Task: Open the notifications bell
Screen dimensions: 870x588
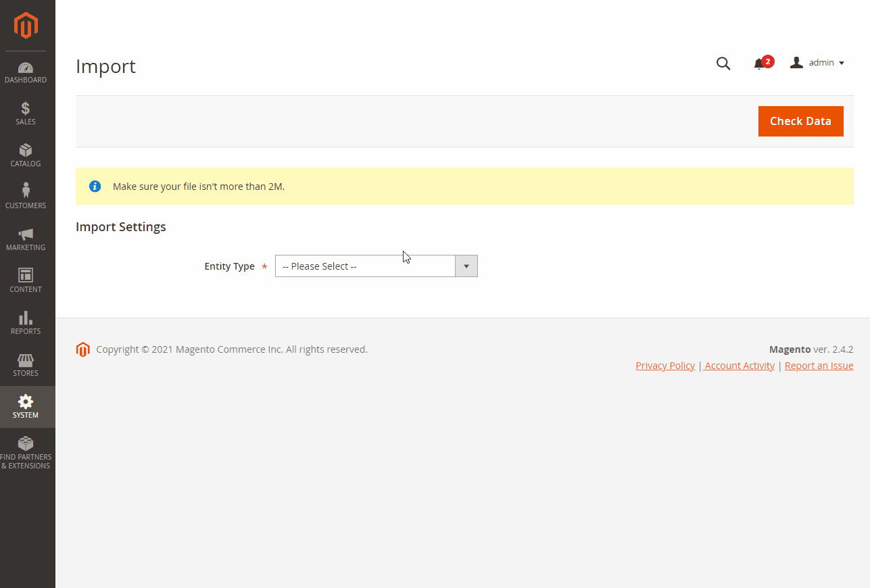Action: (759, 64)
